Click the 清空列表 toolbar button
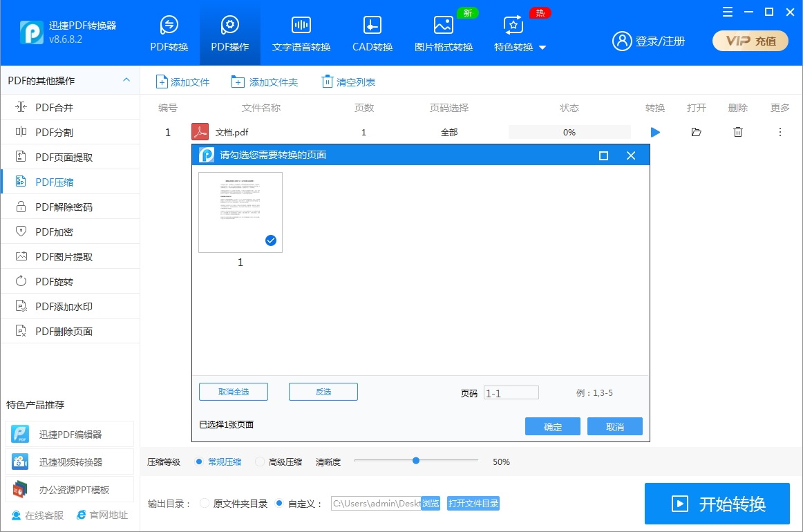 point(348,82)
